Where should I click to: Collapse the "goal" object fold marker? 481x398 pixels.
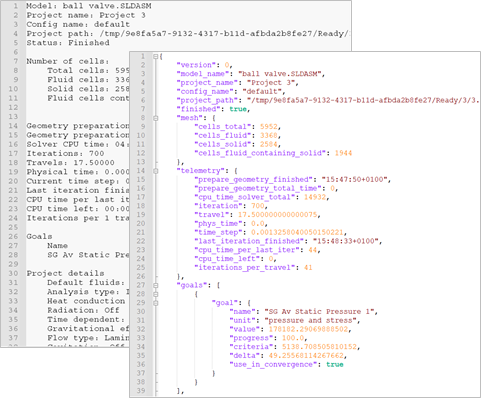tap(155, 303)
